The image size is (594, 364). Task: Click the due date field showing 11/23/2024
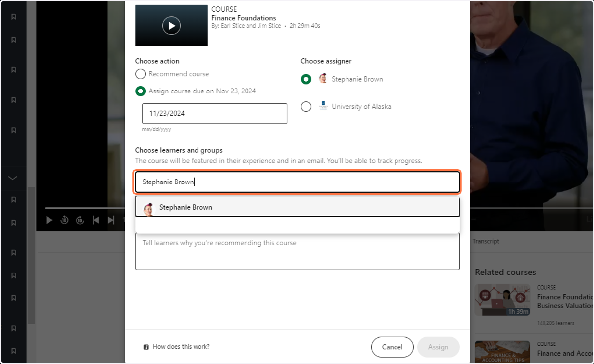point(214,113)
